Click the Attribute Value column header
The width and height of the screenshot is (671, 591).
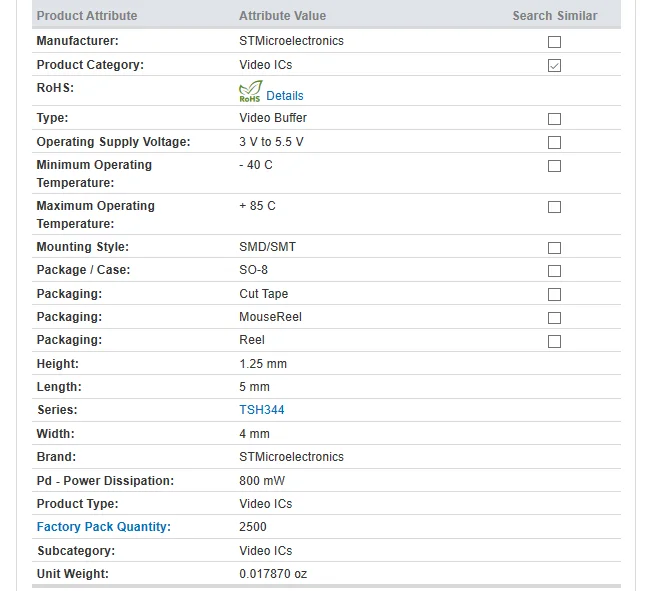click(x=282, y=16)
